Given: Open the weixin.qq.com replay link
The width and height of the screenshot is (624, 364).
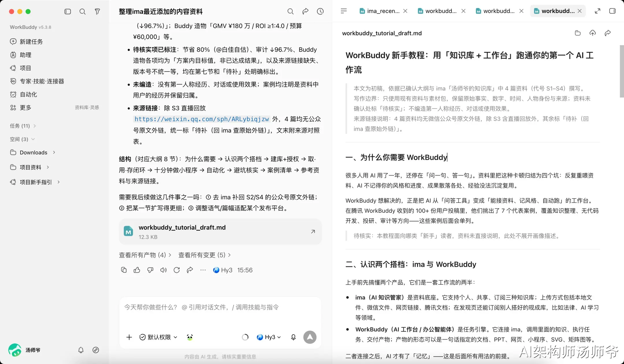Looking at the screenshot, I should [x=202, y=119].
